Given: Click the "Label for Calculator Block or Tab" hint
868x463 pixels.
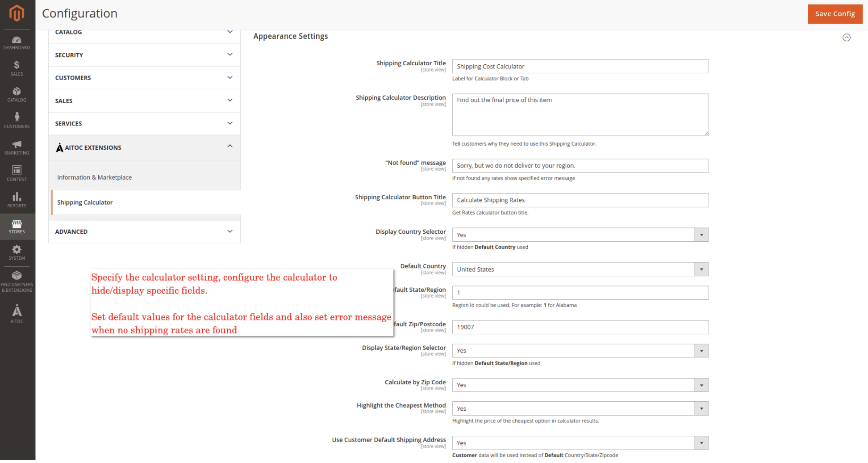Looking at the screenshot, I should (490, 79).
